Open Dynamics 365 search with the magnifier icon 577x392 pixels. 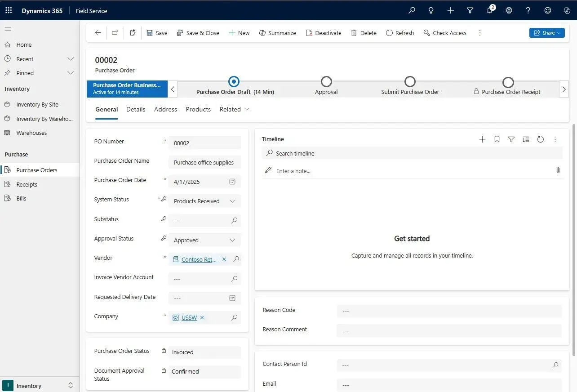pyautogui.click(x=412, y=10)
